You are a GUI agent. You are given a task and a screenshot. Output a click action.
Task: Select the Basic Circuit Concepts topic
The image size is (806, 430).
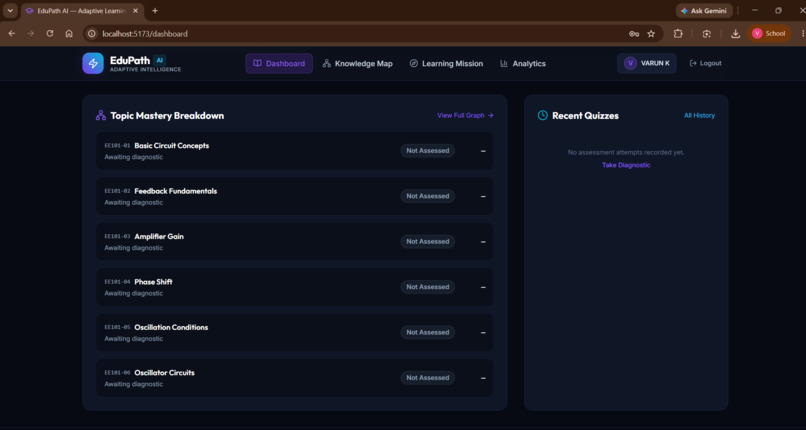[x=295, y=151]
